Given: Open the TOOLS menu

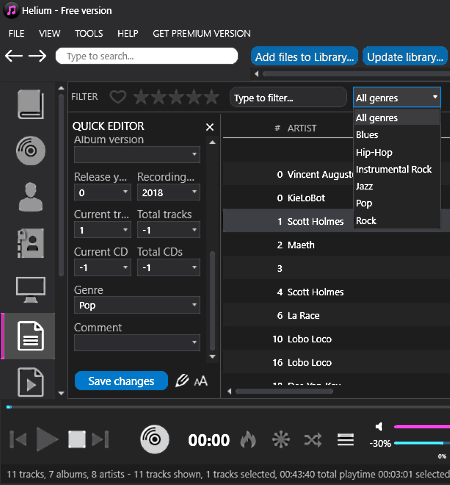Looking at the screenshot, I should (x=89, y=34).
